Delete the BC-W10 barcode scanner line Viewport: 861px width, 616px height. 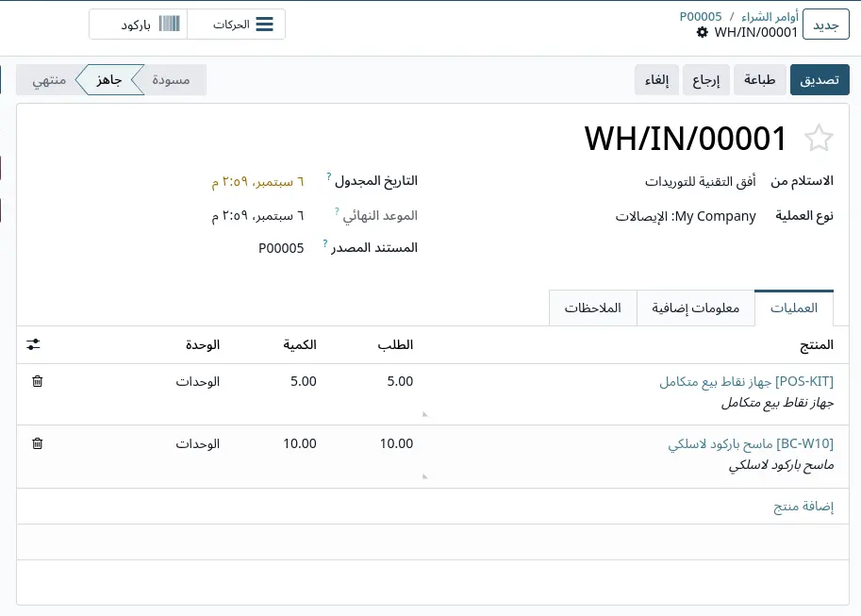[38, 443]
